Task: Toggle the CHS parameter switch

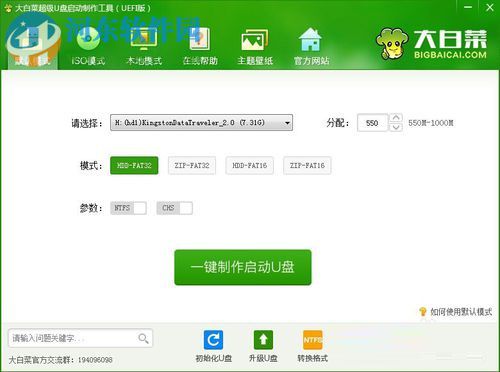Action: click(175, 208)
